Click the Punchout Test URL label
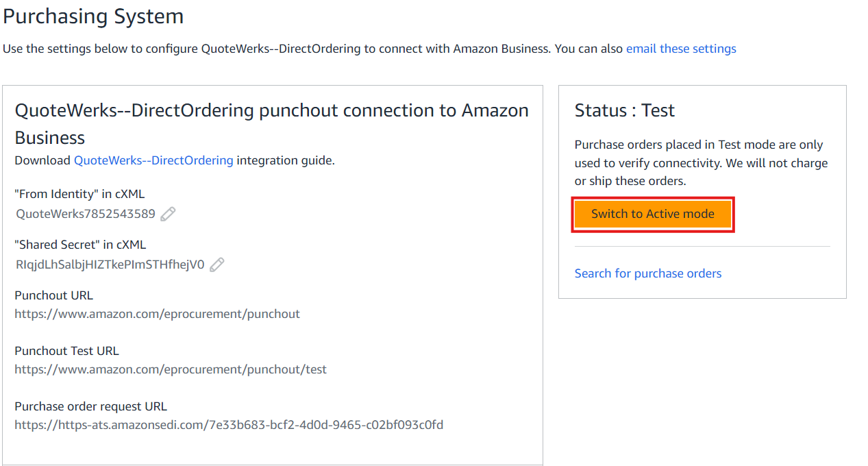 tap(66, 351)
